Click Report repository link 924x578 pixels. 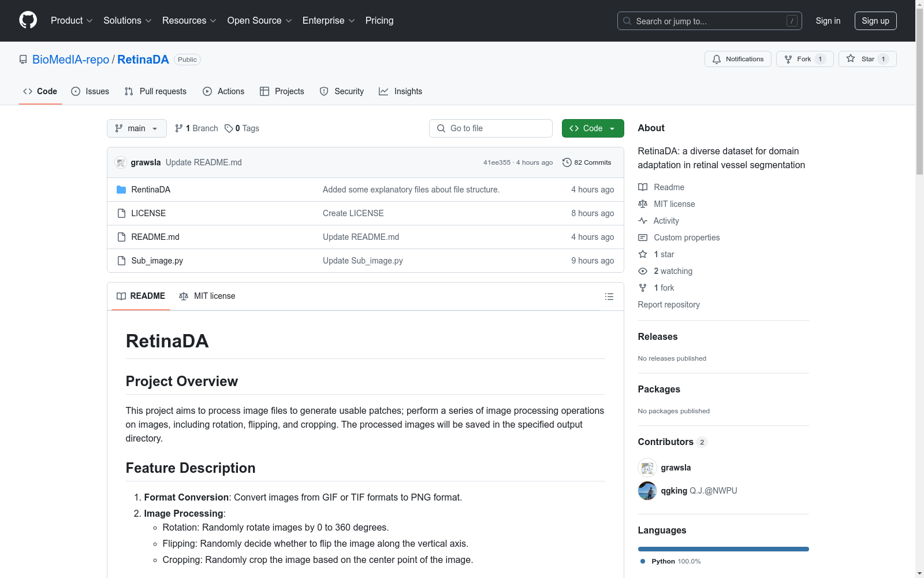(669, 305)
